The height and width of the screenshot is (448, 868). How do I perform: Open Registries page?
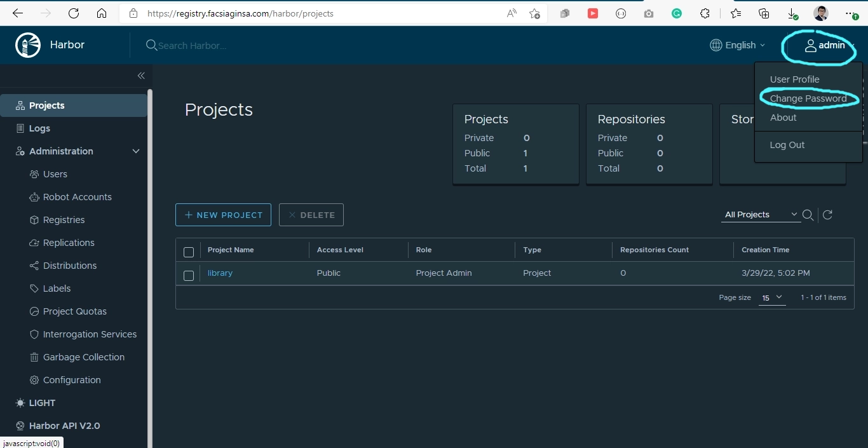click(64, 220)
